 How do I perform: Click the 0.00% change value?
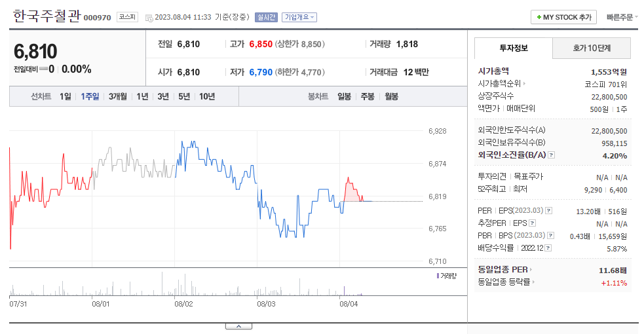[x=77, y=69]
